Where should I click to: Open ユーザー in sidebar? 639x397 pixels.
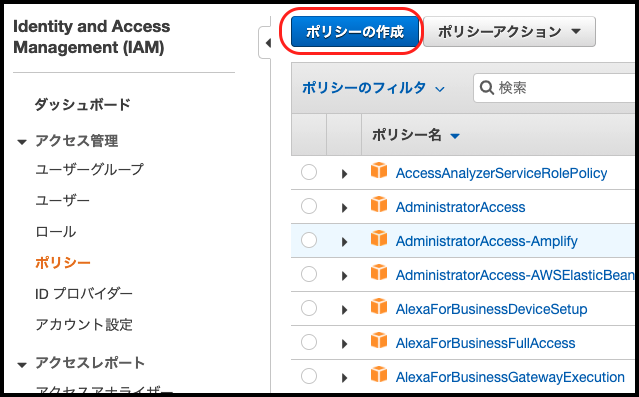(62, 201)
